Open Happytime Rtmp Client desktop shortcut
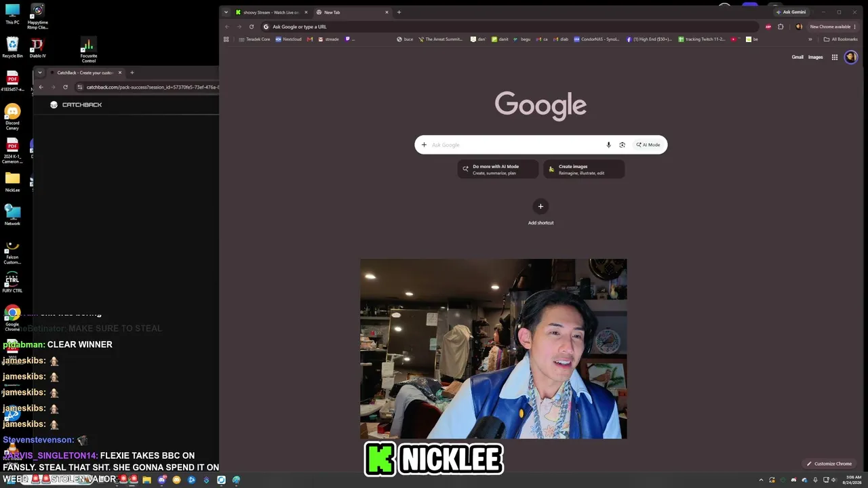 pos(37,17)
